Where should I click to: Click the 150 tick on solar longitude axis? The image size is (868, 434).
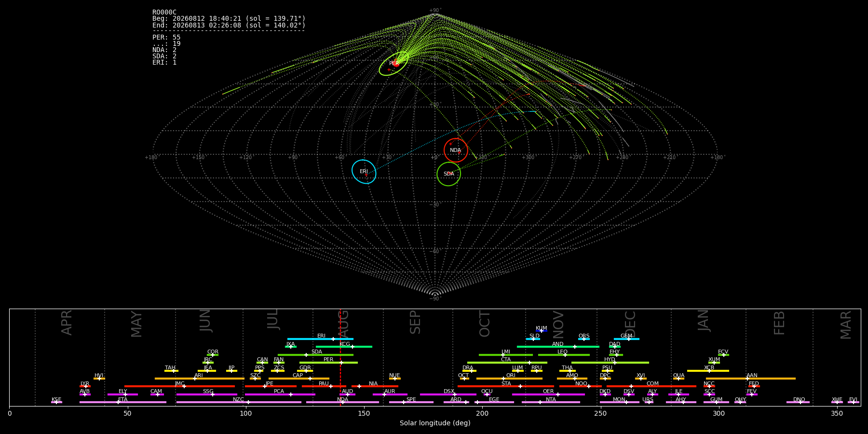[364, 413]
